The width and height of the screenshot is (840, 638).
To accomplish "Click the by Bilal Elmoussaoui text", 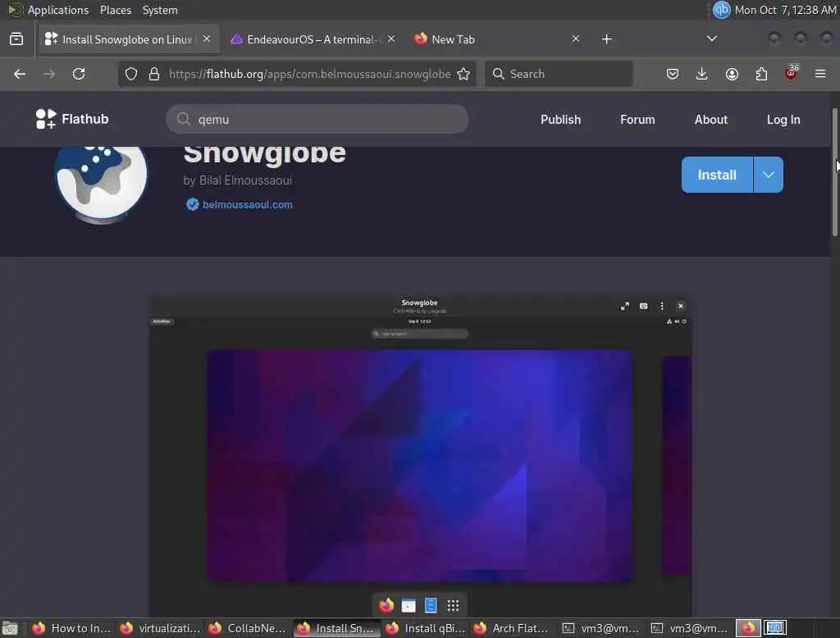I will pyautogui.click(x=237, y=180).
